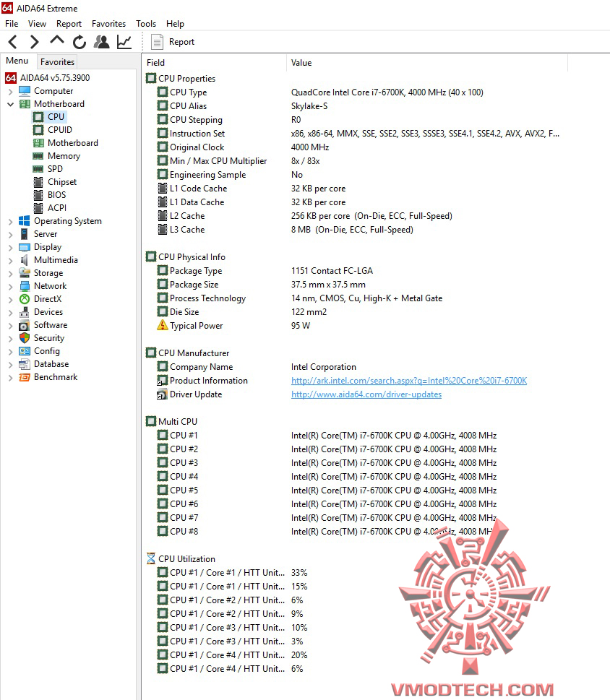This screenshot has width=610, height=700.
Task: Switch to the Favorites tab
Action: pyautogui.click(x=57, y=62)
